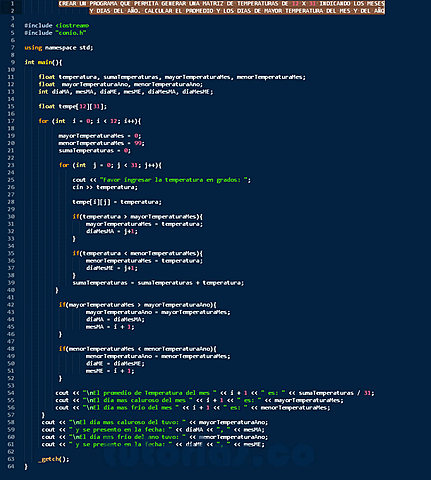Click the outer for loop 'i < 12' line

pyautogui.click(x=90, y=121)
